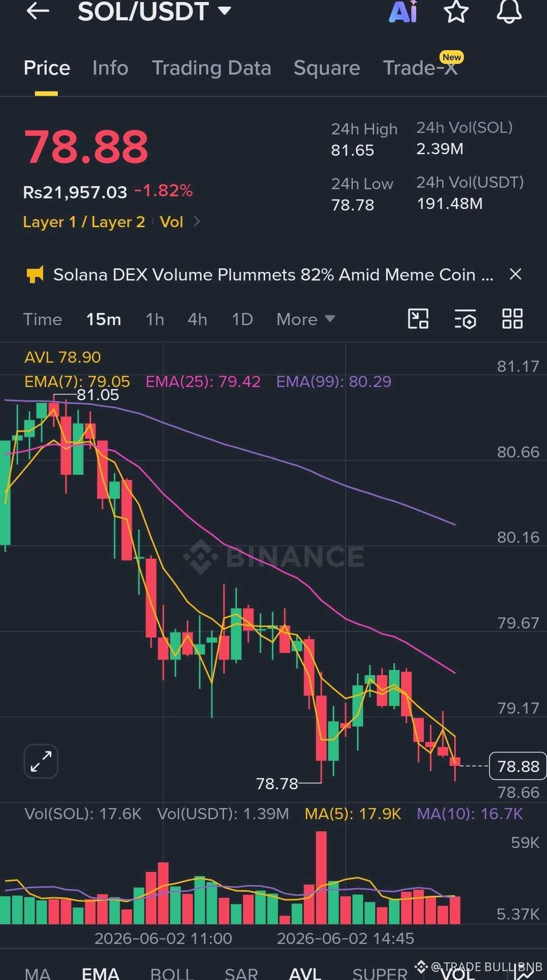Select the 15m interval

(103, 319)
